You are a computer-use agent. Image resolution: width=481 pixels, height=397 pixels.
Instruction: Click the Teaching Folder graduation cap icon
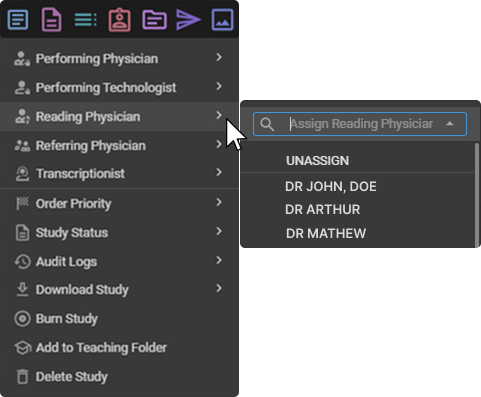[x=23, y=347]
